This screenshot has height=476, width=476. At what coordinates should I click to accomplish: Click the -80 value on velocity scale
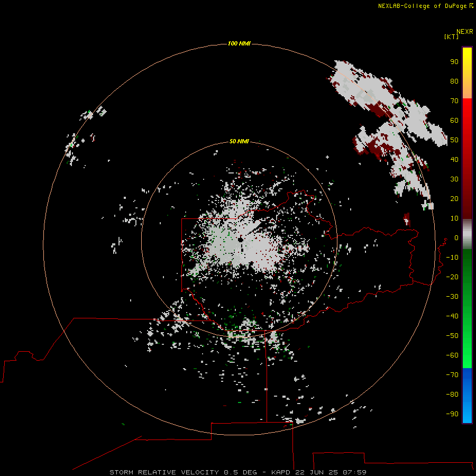click(x=452, y=395)
